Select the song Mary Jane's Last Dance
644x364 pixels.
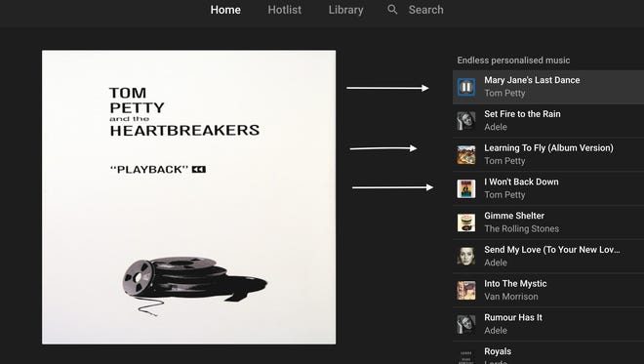tap(532, 80)
